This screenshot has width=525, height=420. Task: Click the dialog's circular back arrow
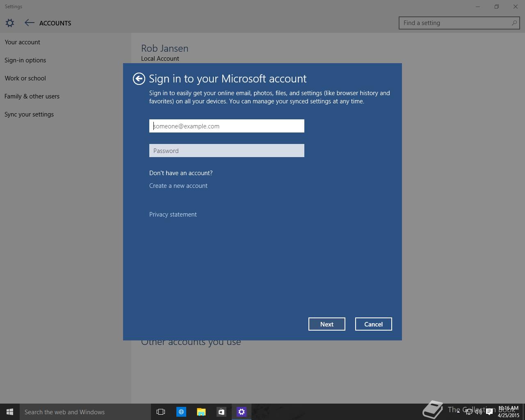[x=139, y=79]
